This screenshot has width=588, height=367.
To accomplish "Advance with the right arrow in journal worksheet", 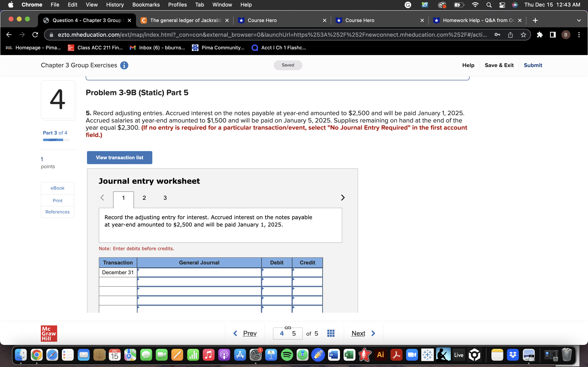I will [x=343, y=198].
